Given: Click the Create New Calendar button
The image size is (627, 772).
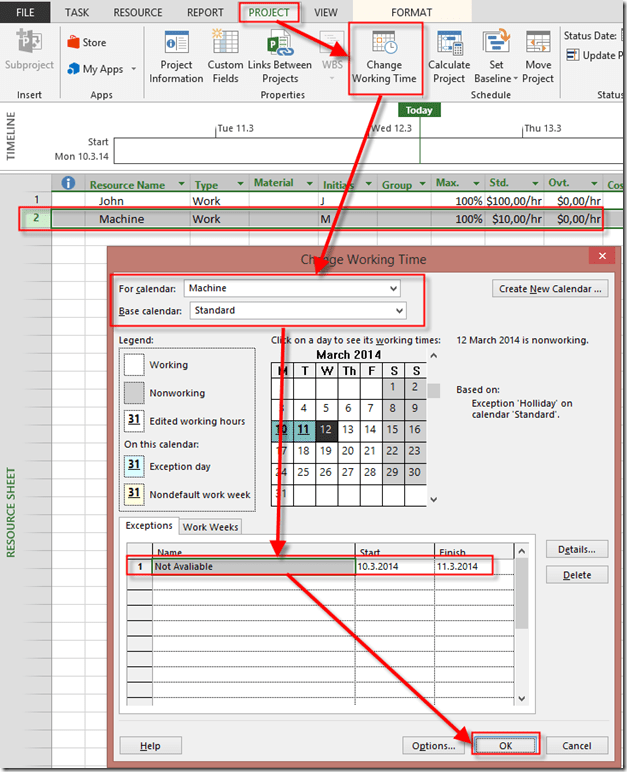Looking at the screenshot, I should (x=551, y=289).
